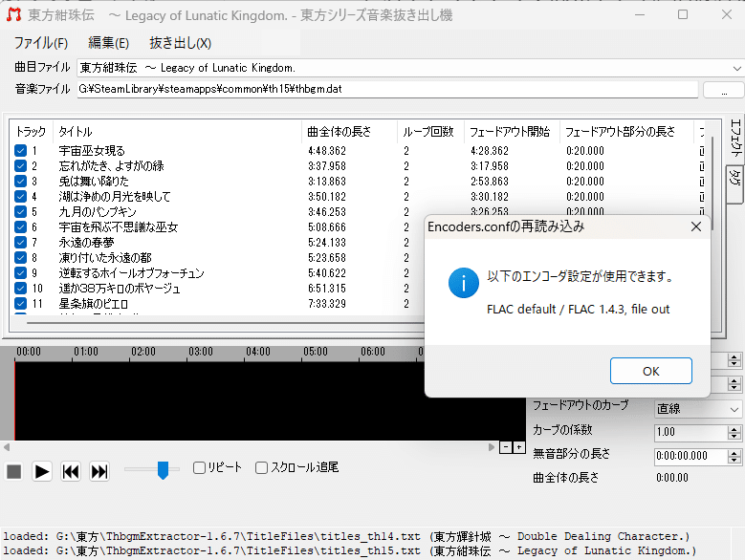This screenshot has width=745, height=560.
Task: Select track 星条旗のピエロ
Action: [93, 303]
